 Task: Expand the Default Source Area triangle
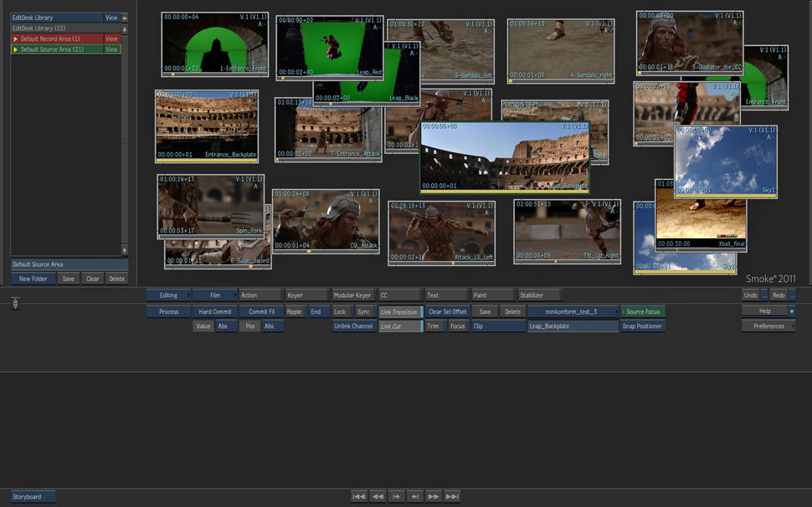(x=16, y=49)
